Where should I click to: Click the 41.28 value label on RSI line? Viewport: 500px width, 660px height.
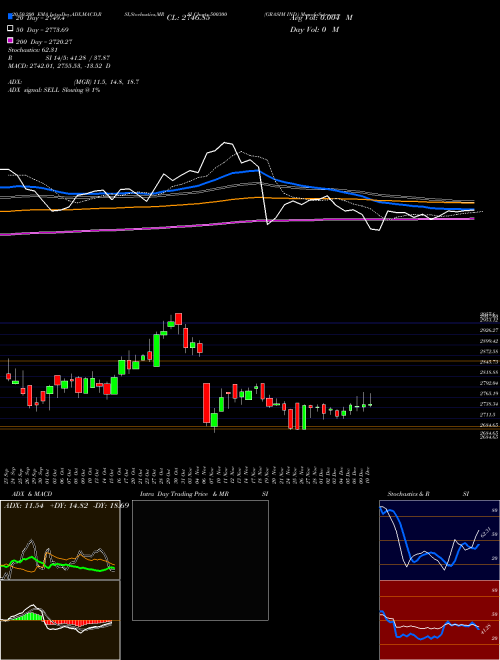click(485, 629)
